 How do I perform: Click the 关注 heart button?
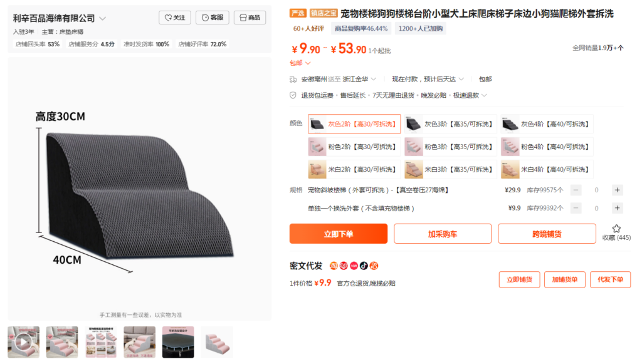(x=175, y=18)
